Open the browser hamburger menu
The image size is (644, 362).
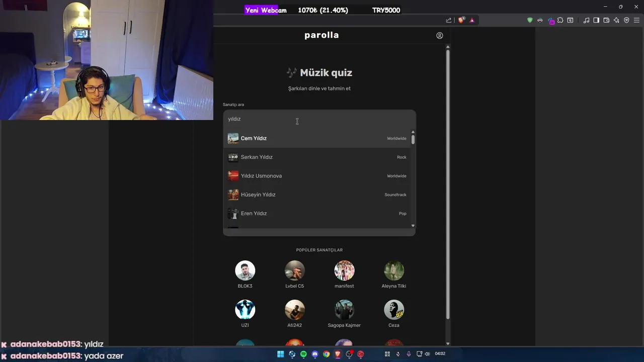coord(636,20)
